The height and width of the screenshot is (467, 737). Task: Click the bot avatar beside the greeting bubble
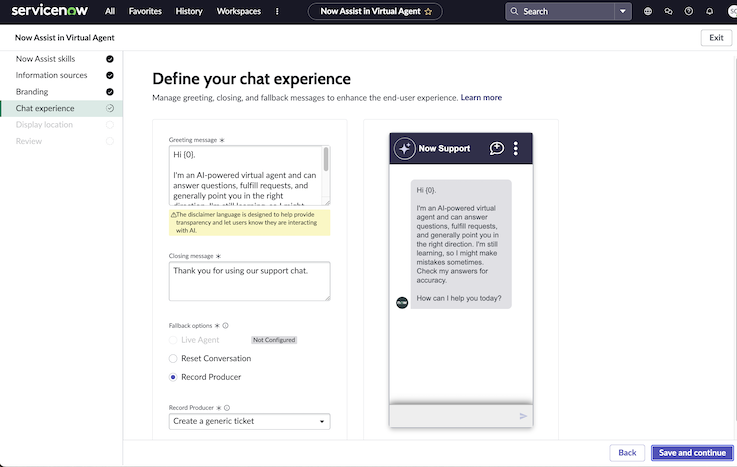coord(402,303)
